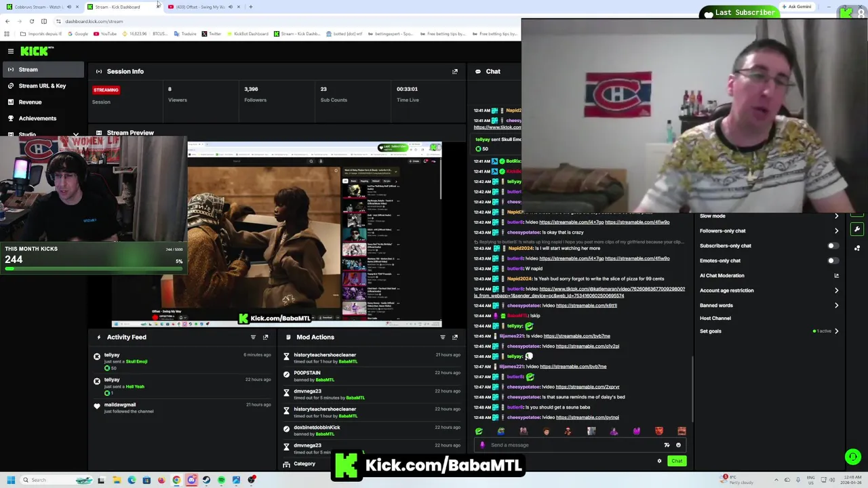Pop out the Activity Feed panel

pos(265,337)
